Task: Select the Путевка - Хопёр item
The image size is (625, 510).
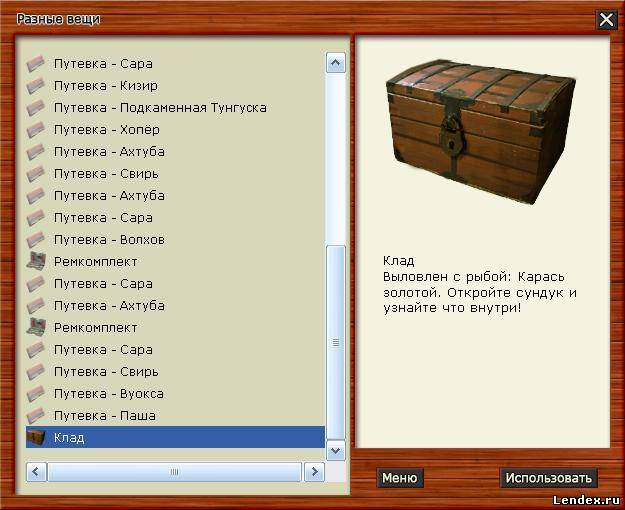Action: (x=175, y=130)
